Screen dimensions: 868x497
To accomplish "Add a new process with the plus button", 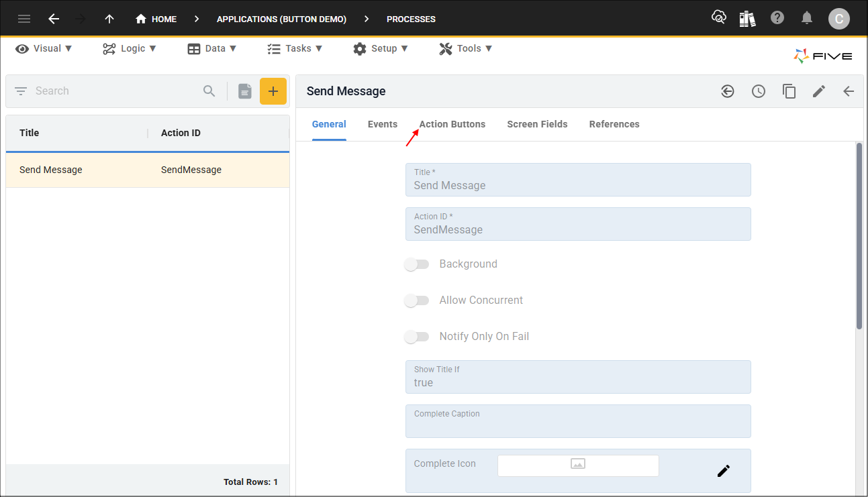I will pos(273,91).
